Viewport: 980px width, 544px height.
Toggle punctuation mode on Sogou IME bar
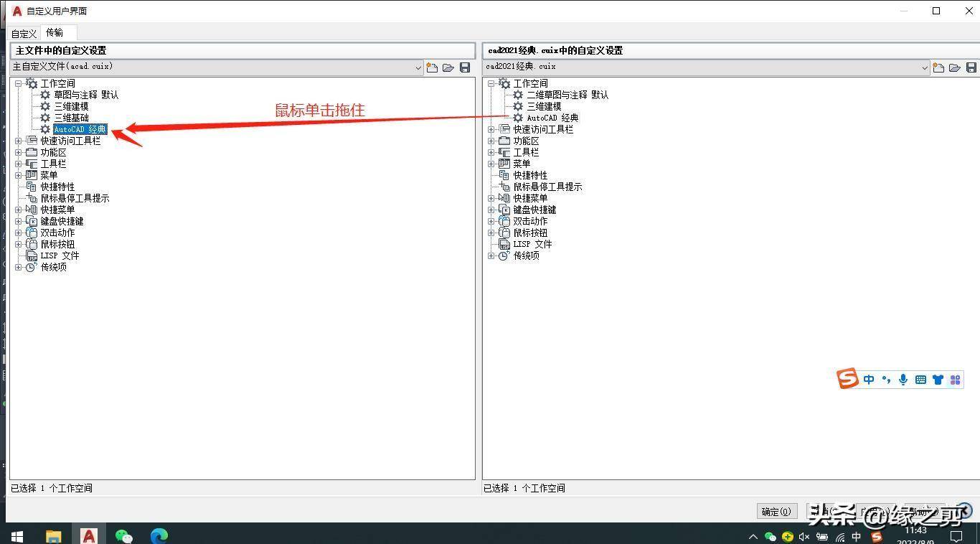click(x=886, y=380)
